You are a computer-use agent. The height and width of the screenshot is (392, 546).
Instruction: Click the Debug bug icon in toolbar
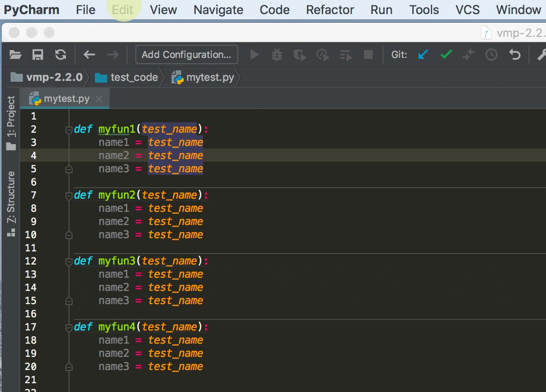(x=277, y=54)
